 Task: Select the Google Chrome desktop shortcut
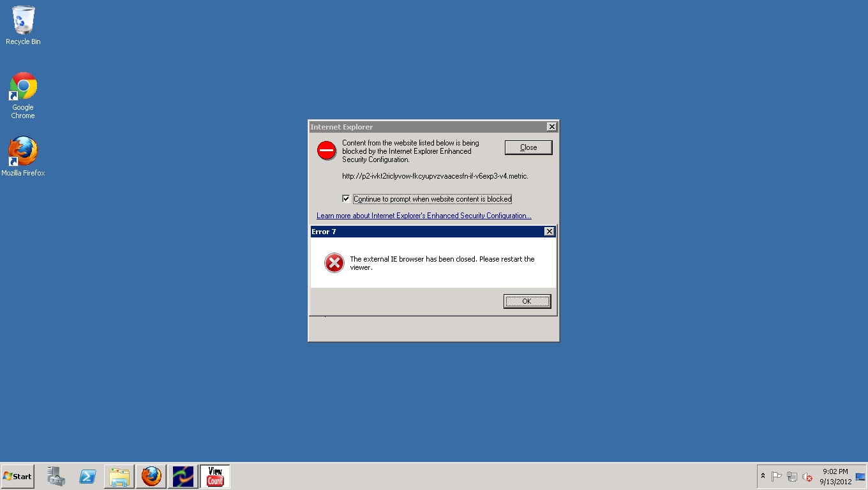pyautogui.click(x=23, y=95)
